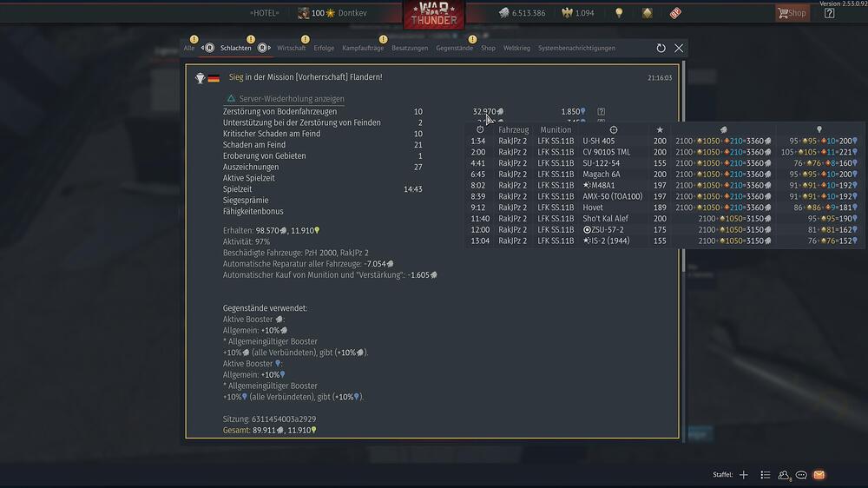The width and height of the screenshot is (868, 488).
Task: Open the Shop cart button
Action: 792,13
